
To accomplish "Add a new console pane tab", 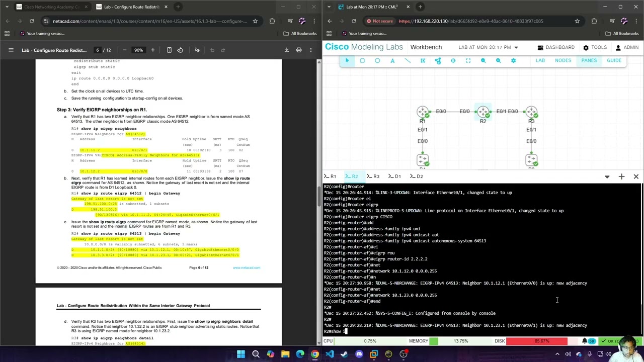I will click(621, 176).
